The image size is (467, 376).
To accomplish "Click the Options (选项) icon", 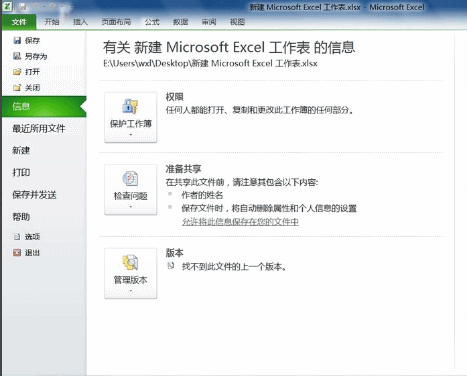I will click(x=17, y=237).
